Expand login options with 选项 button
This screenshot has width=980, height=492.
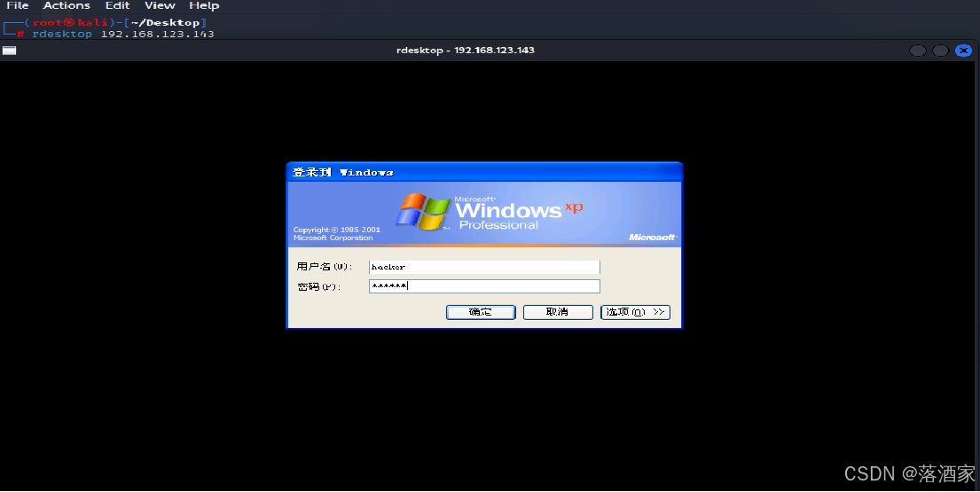pos(635,312)
